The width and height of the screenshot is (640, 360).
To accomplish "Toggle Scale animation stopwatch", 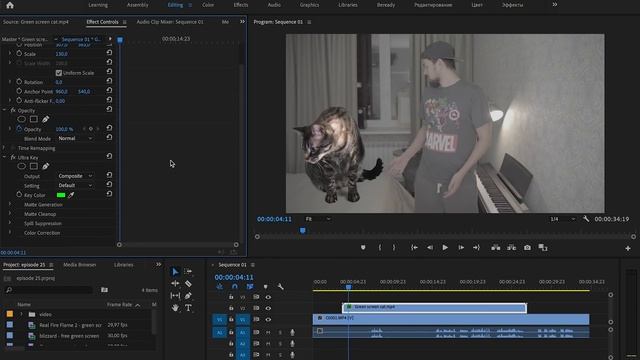I will coord(19,53).
